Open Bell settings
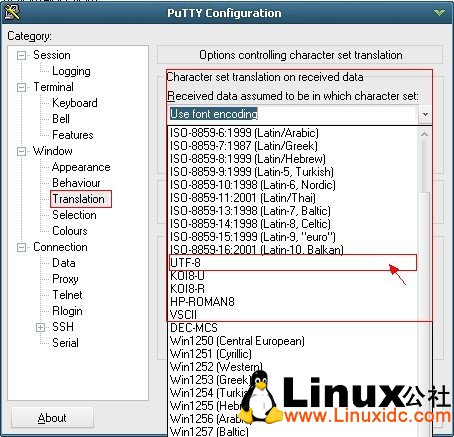The height and width of the screenshot is (437, 454). 61,119
